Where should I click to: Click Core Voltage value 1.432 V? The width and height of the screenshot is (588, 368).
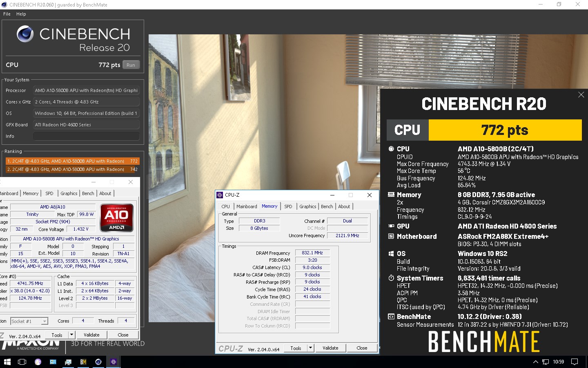(81, 229)
